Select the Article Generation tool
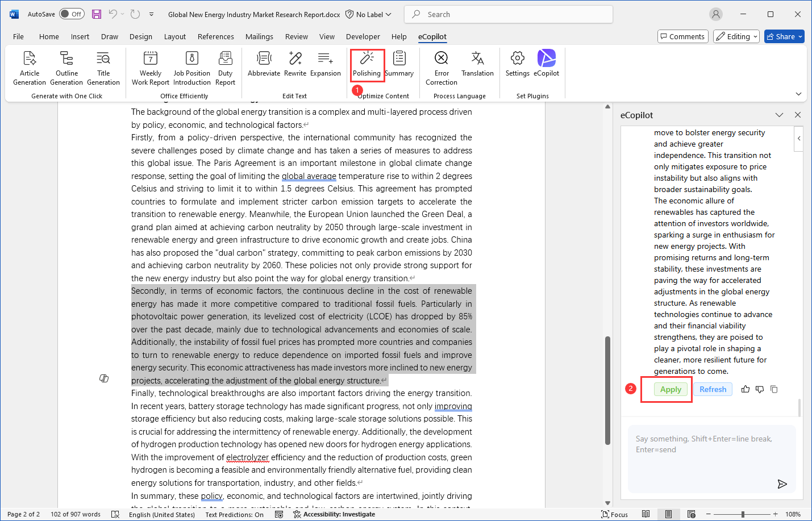 tap(29, 67)
